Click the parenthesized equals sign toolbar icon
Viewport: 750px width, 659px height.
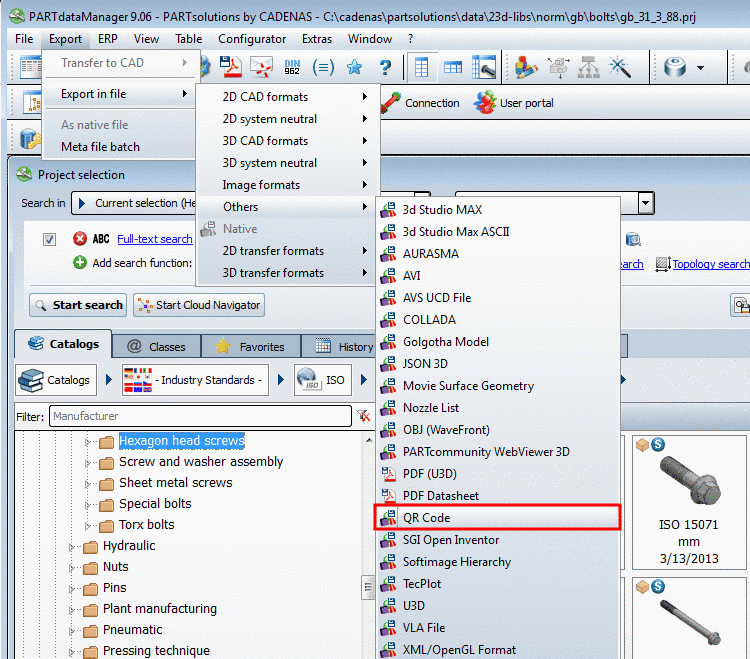(x=323, y=67)
